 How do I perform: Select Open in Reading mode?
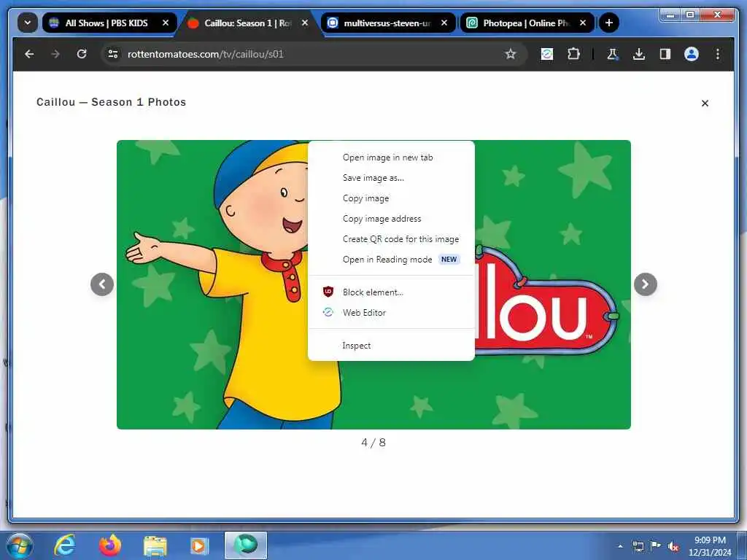point(391,260)
